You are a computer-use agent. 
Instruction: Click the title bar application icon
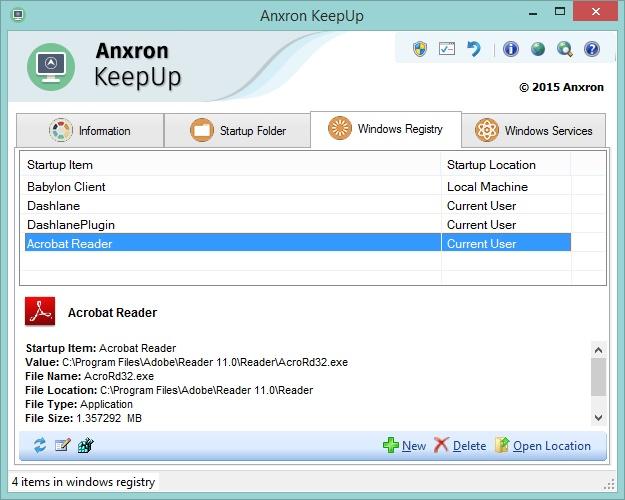(x=18, y=15)
